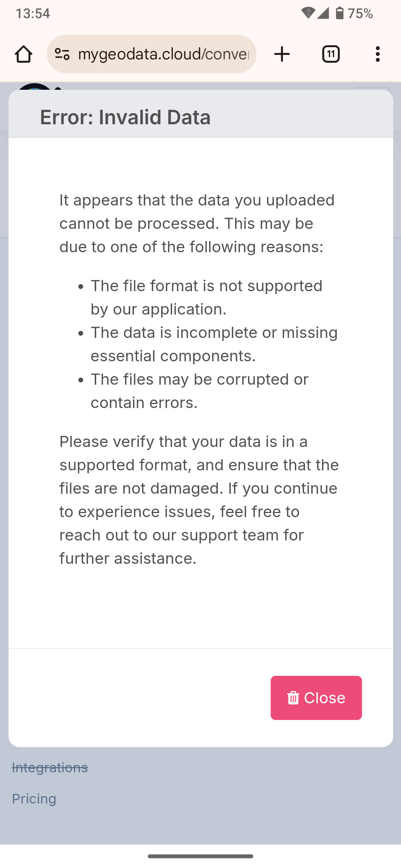The width and height of the screenshot is (401, 868).
Task: Click the trash icon on Close button
Action: point(293,698)
